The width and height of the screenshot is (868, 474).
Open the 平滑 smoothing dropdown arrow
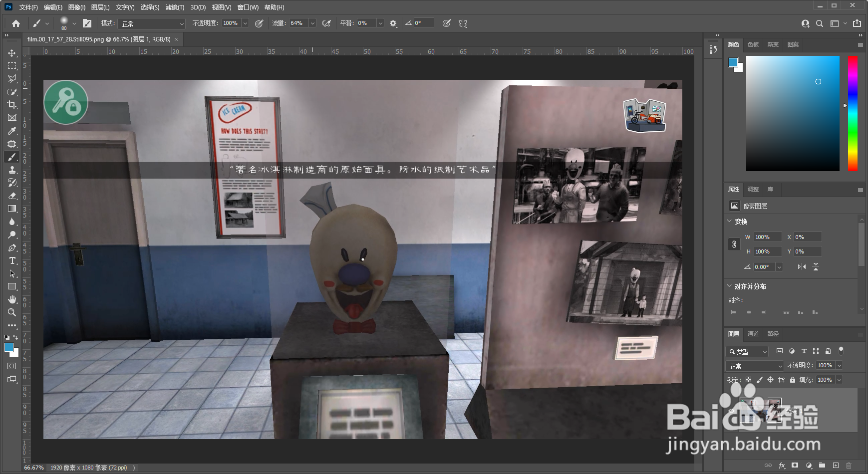pos(380,23)
